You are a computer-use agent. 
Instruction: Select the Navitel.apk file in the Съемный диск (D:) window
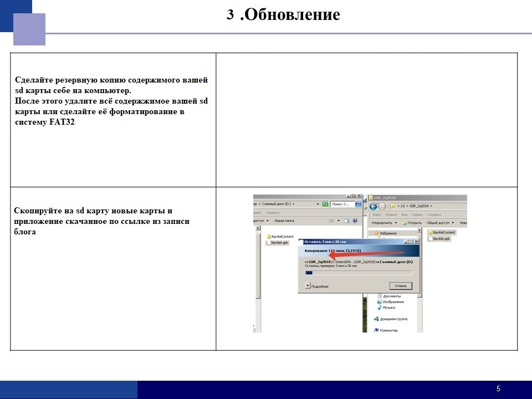coord(277,243)
